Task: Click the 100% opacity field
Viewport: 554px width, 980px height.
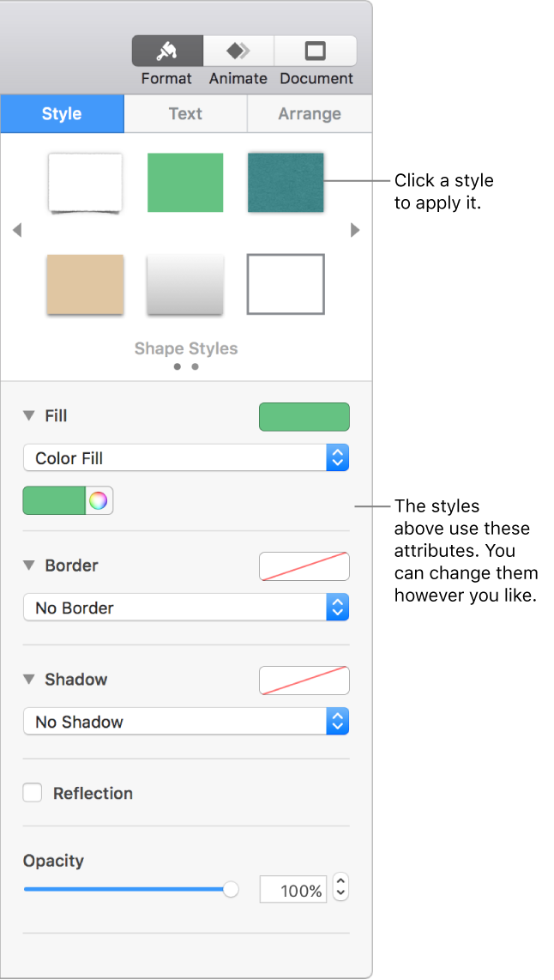Action: point(292,889)
